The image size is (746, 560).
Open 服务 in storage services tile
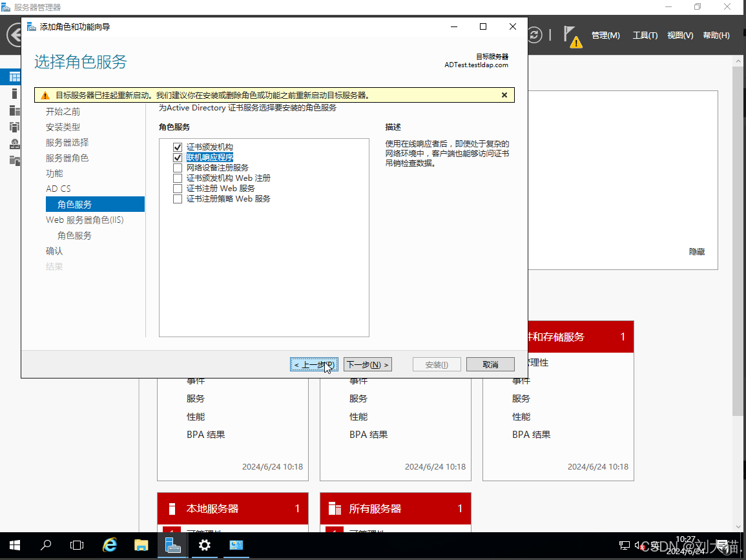point(521,399)
